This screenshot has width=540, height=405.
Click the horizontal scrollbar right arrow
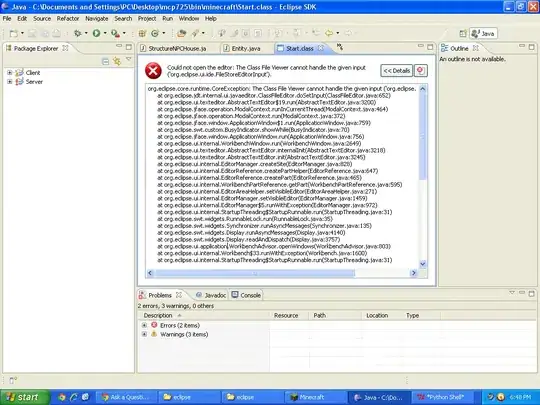point(414,273)
